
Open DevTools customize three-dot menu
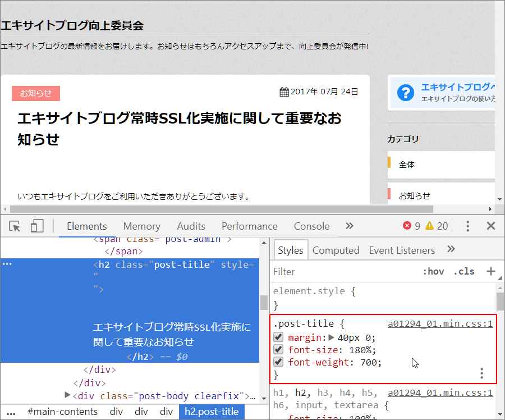pyautogui.click(x=467, y=226)
